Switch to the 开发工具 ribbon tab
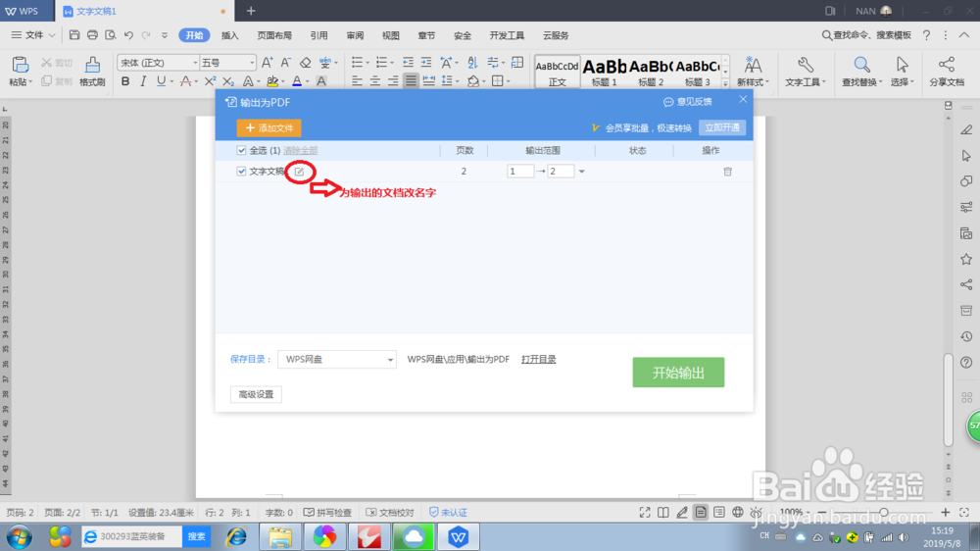Viewport: 980px width, 551px height. (x=507, y=35)
